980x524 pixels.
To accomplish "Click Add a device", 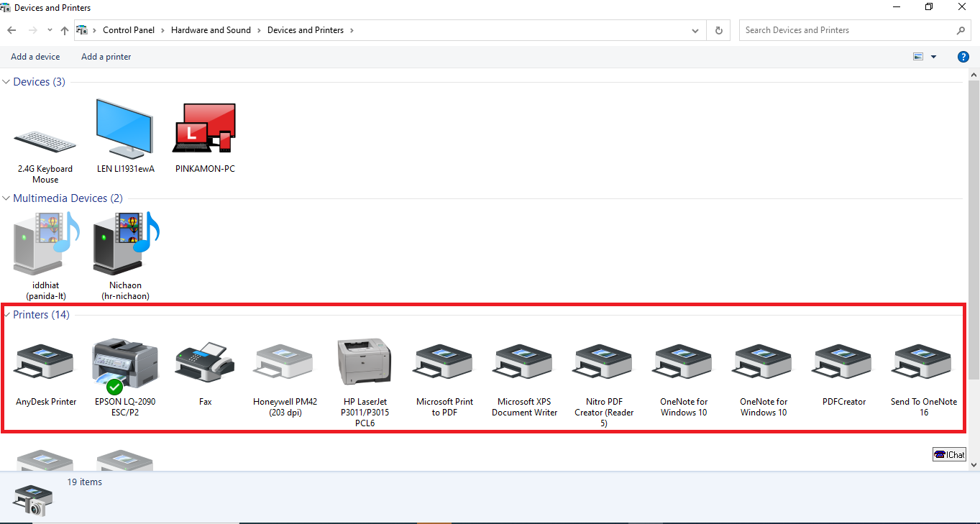I will click(x=35, y=57).
